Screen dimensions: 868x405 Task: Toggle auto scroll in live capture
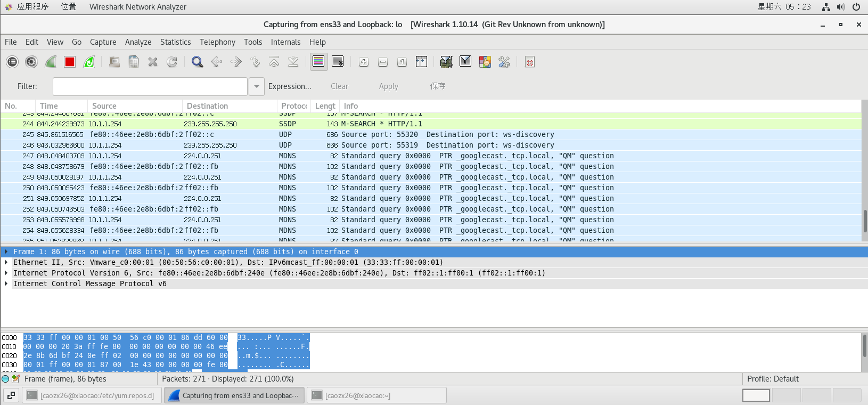(x=338, y=62)
